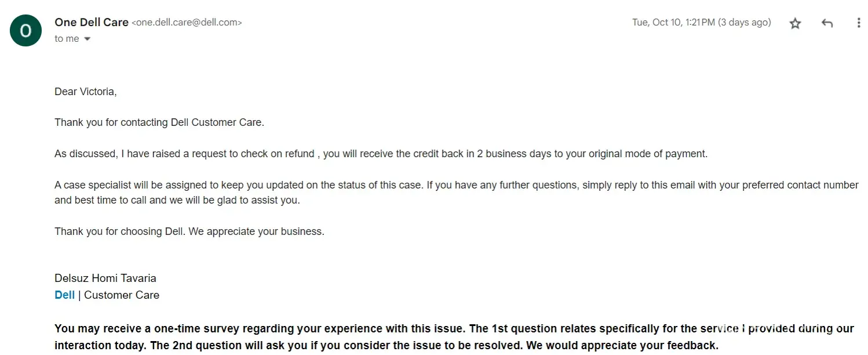Click the signature name Delsuz Homi Tavaria
Image resolution: width=868 pixels, height=355 pixels.
coord(105,278)
